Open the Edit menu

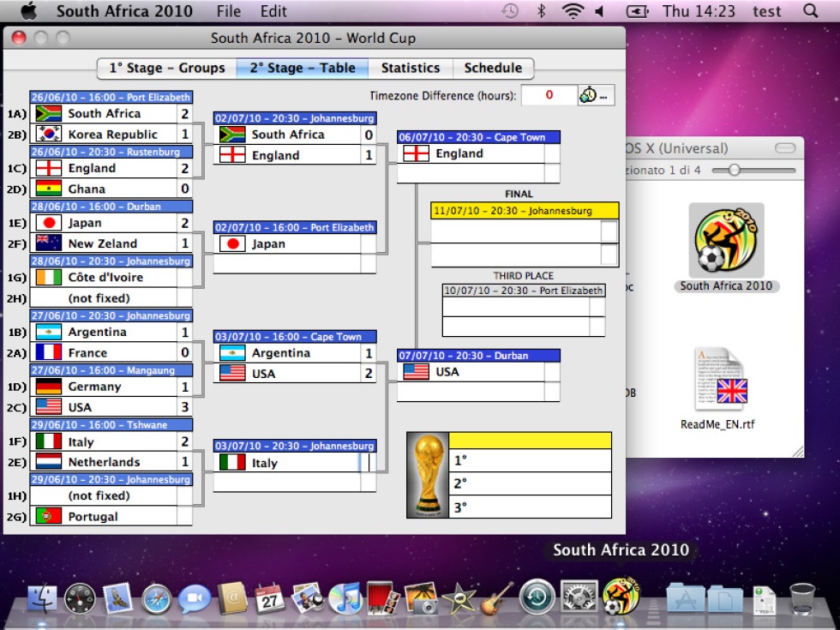[x=273, y=10]
